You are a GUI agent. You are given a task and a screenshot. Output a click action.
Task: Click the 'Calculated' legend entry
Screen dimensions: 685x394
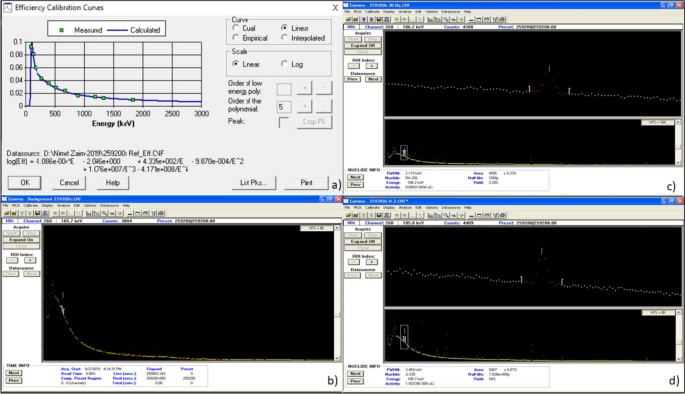pyautogui.click(x=134, y=30)
